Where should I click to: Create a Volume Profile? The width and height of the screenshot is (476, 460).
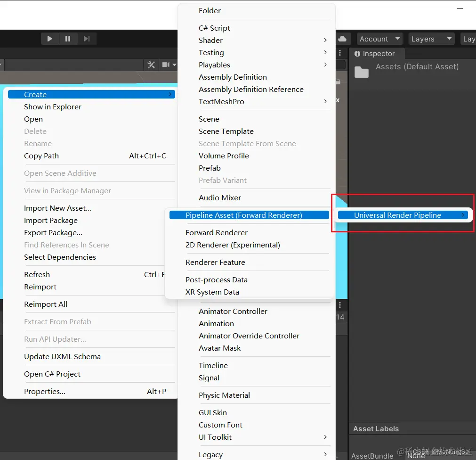click(257, 156)
